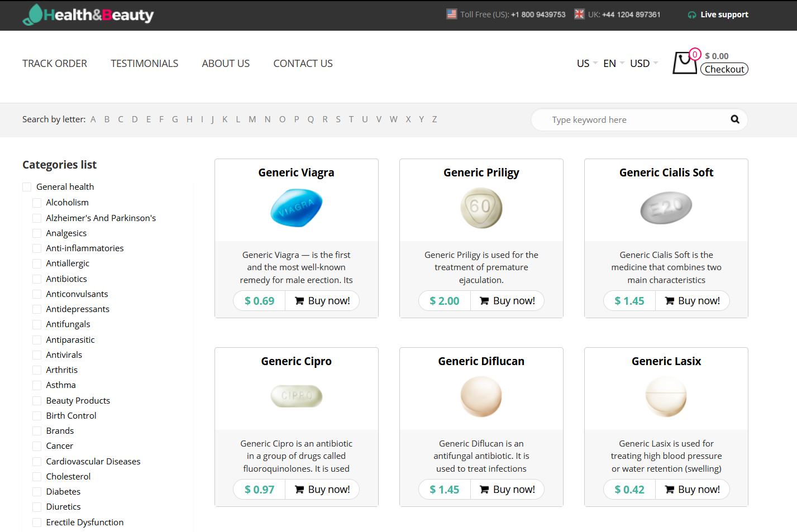Go to Testimonials

coord(145,64)
